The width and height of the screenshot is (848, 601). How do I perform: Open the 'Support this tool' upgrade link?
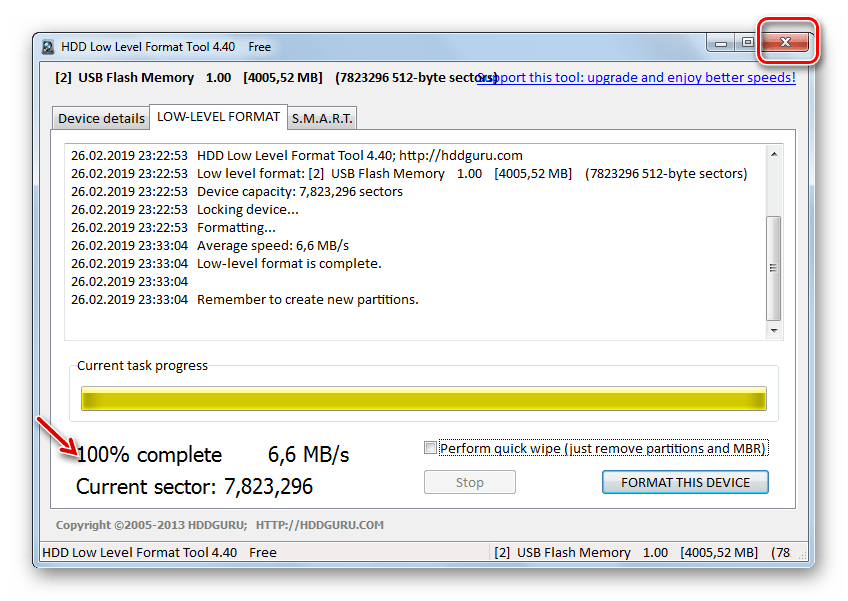click(637, 77)
